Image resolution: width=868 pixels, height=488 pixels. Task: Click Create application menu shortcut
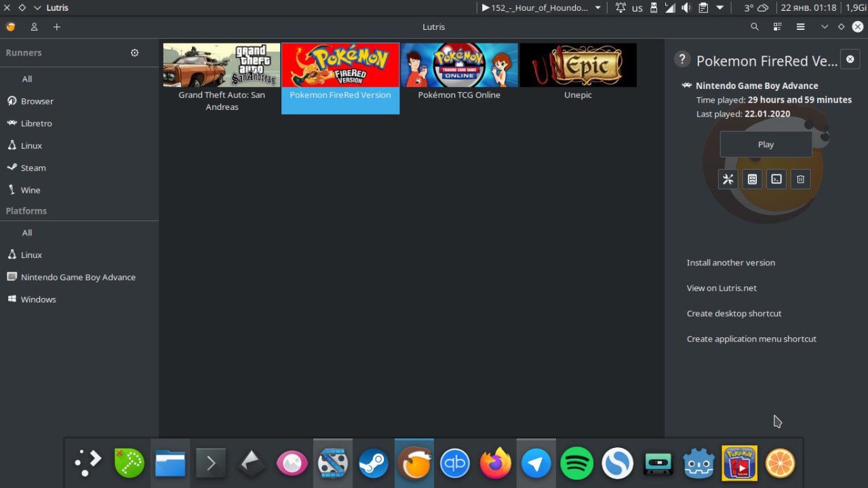pos(751,339)
